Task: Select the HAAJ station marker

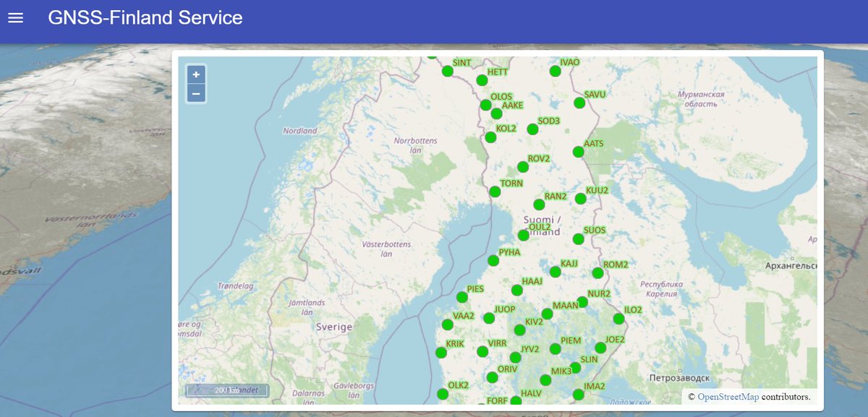Action: click(x=516, y=290)
